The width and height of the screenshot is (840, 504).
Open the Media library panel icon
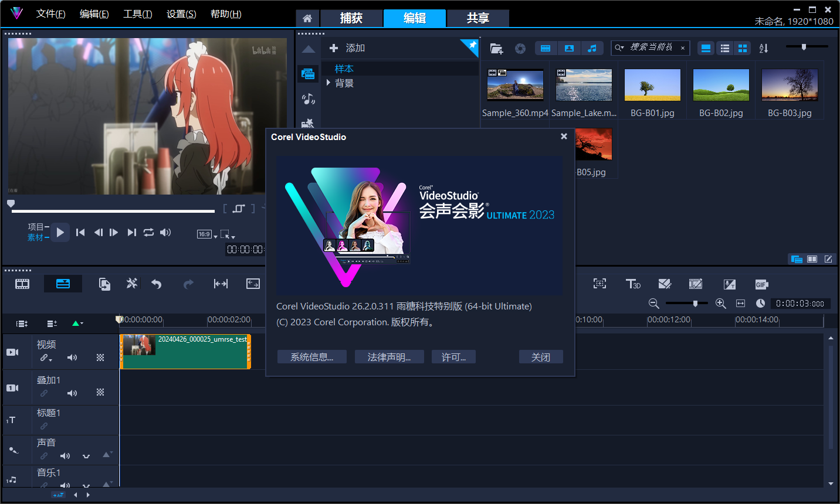pyautogui.click(x=308, y=74)
